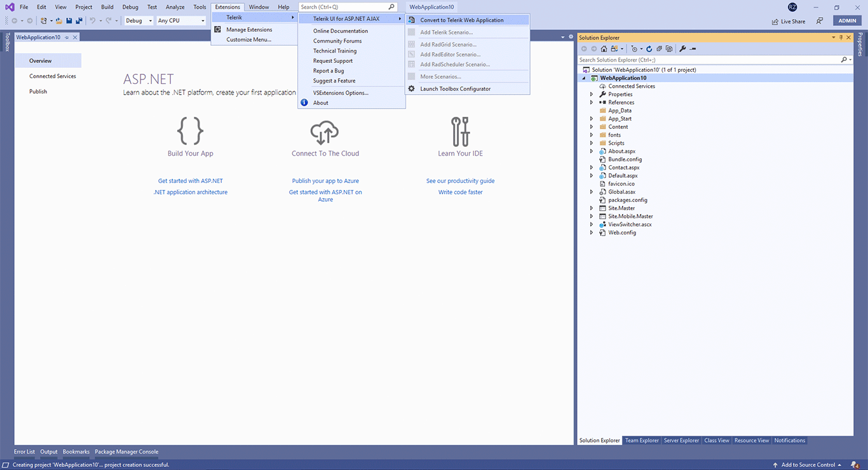
Task: Select the Home icon in Solution Explorer
Action: point(604,48)
